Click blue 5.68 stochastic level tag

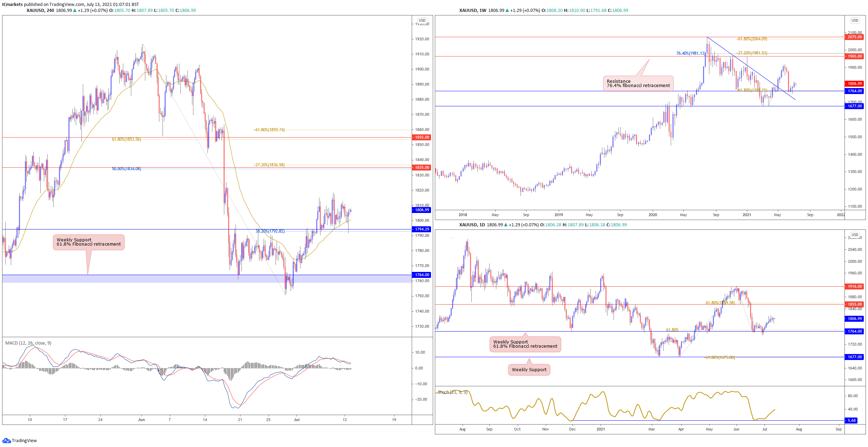852,420
